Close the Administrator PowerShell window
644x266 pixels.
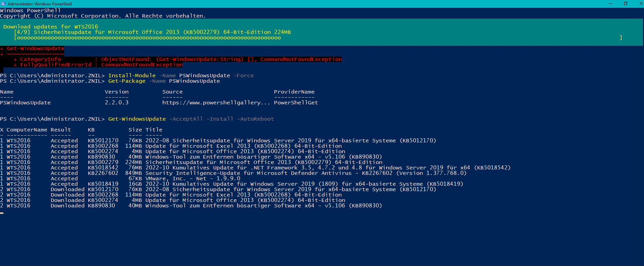tap(641, 4)
